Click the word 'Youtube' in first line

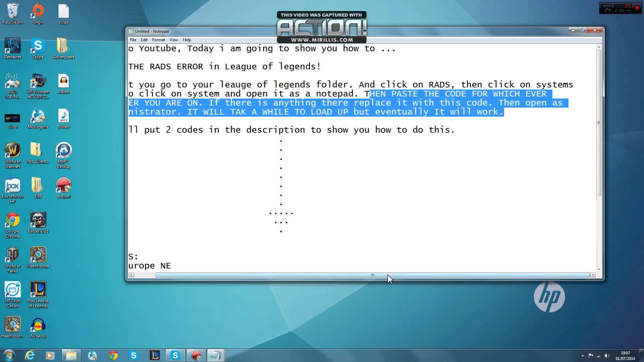157,48
